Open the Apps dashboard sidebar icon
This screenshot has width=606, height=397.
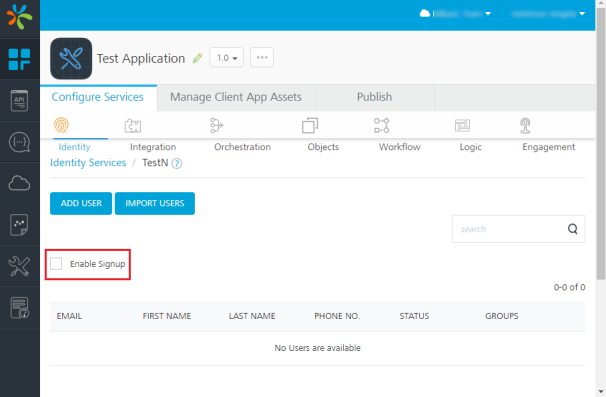click(x=19, y=59)
